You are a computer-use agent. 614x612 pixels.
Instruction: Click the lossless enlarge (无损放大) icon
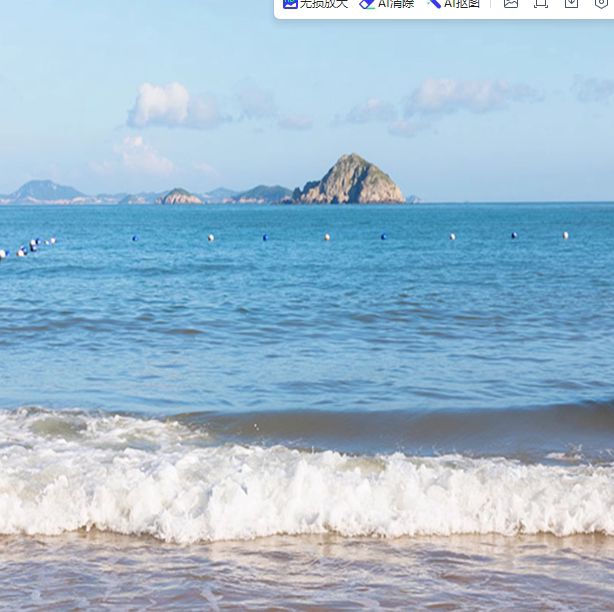pos(290,4)
